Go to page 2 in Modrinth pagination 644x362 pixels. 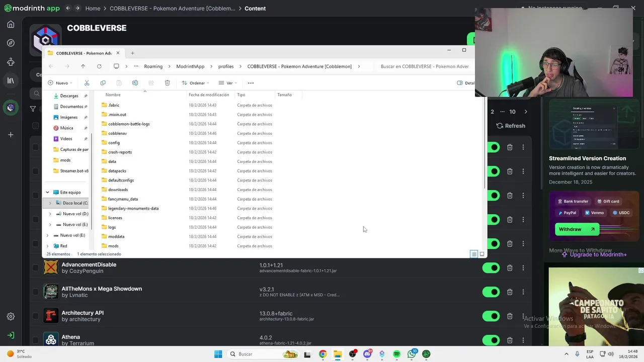[492, 112]
